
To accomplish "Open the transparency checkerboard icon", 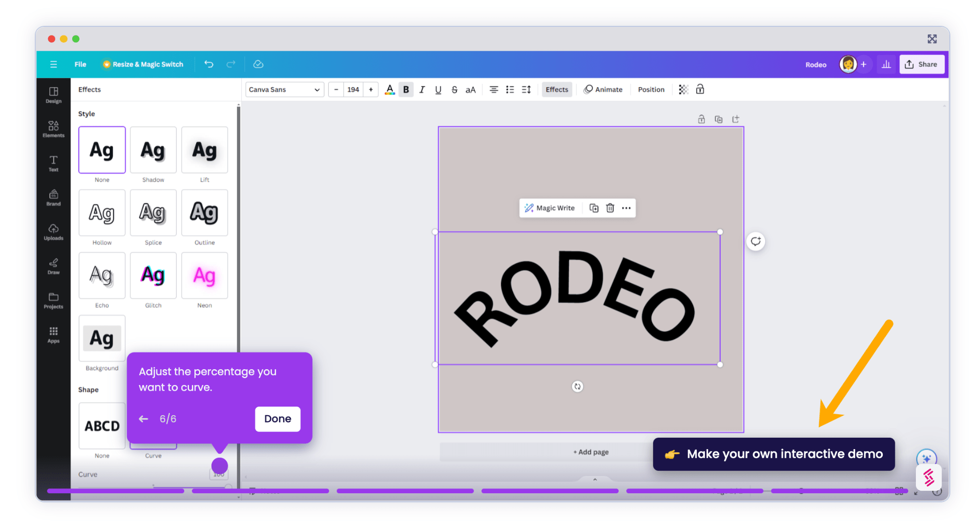I will (x=683, y=90).
